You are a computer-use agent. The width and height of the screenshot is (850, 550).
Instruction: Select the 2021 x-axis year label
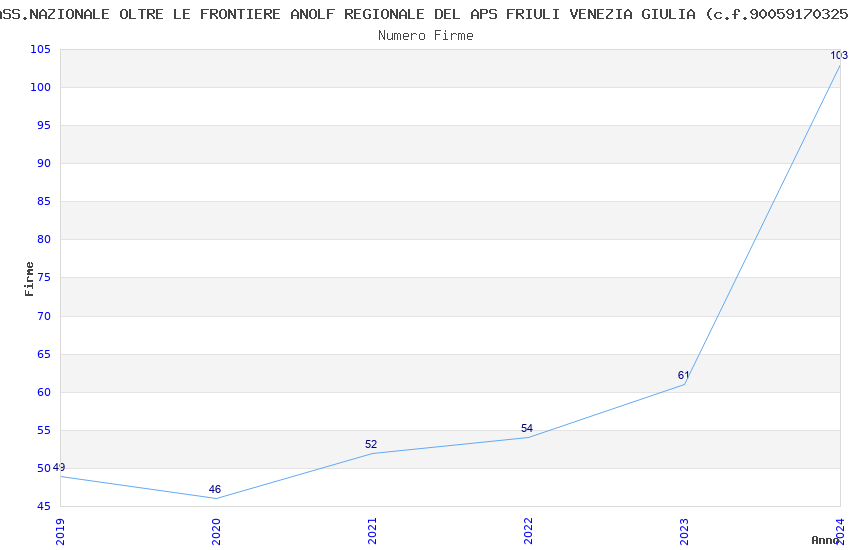pyautogui.click(x=372, y=532)
